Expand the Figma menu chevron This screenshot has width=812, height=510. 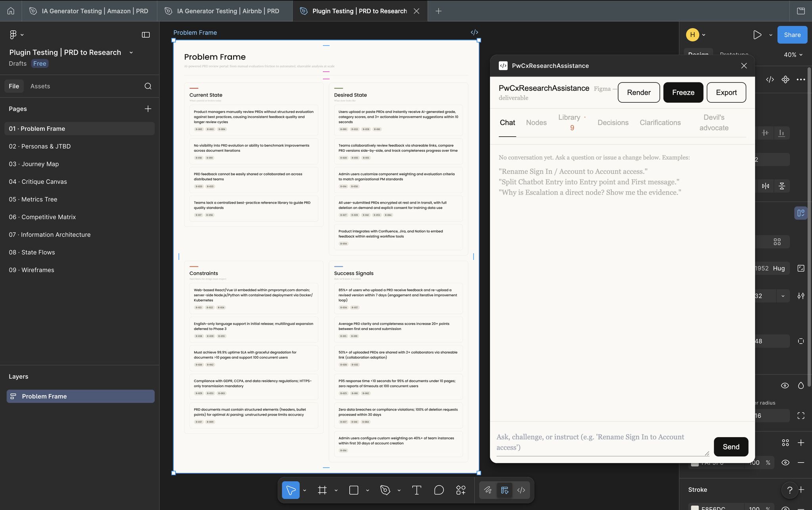click(x=22, y=35)
